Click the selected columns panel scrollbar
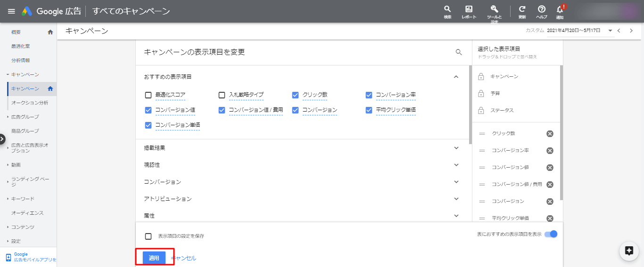 (x=561, y=133)
